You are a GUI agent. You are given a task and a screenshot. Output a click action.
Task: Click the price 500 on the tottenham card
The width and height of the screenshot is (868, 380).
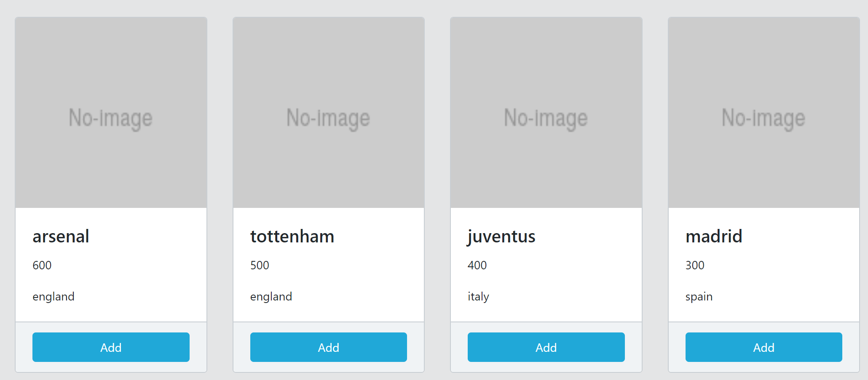(x=259, y=265)
